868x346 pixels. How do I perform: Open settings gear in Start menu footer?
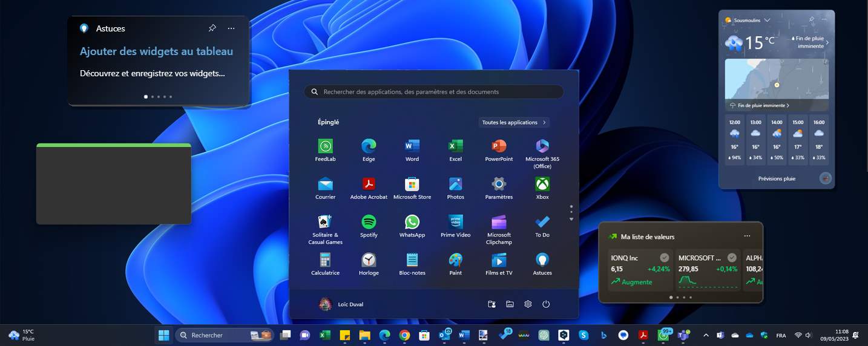(x=528, y=304)
